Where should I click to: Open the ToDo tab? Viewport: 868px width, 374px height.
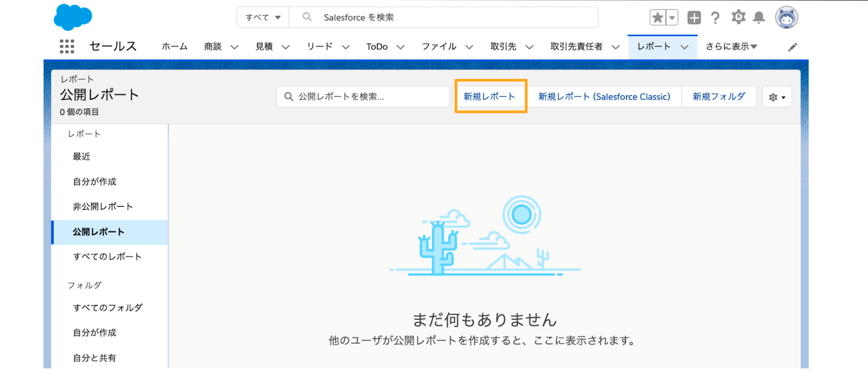377,47
